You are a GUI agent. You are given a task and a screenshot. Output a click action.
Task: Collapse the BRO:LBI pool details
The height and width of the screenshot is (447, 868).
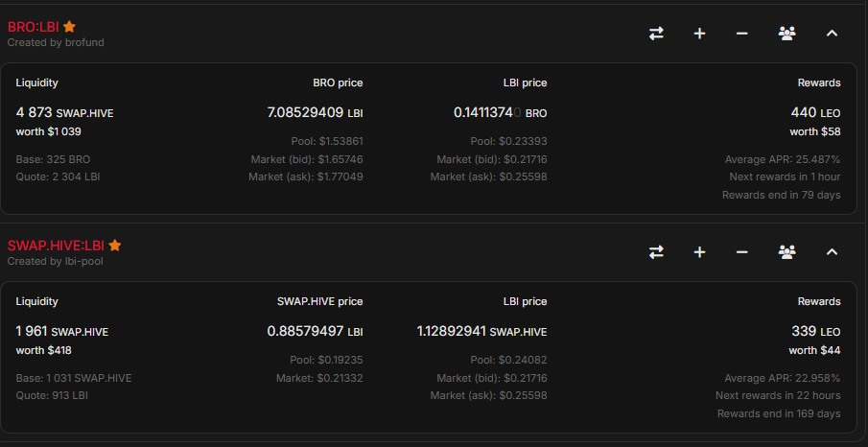pyautogui.click(x=832, y=34)
